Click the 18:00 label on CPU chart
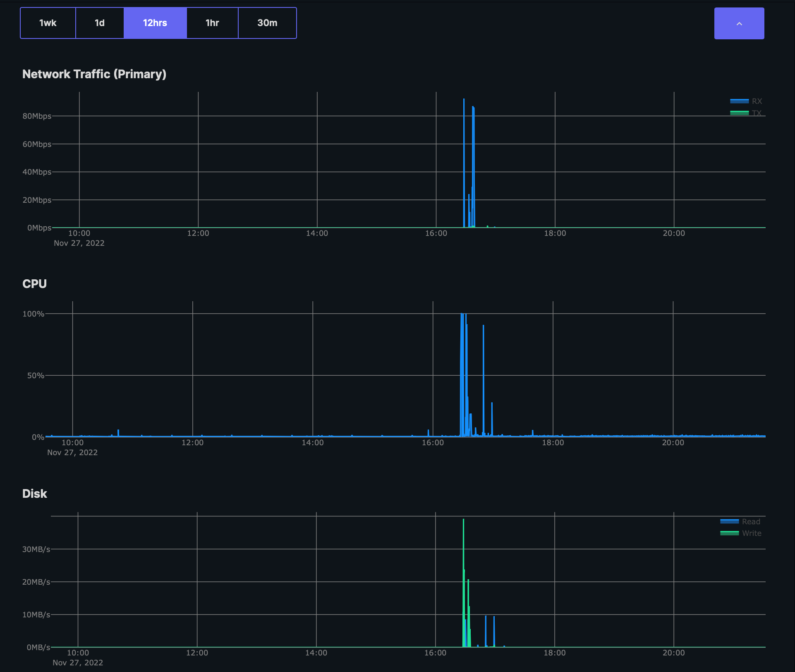This screenshot has height=672, width=795. (x=553, y=443)
